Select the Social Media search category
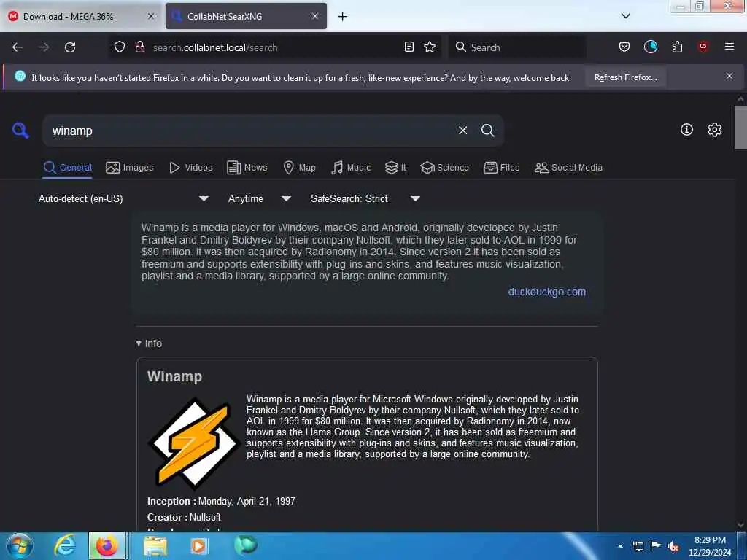Screen dimensions: 747x560 tap(568, 168)
